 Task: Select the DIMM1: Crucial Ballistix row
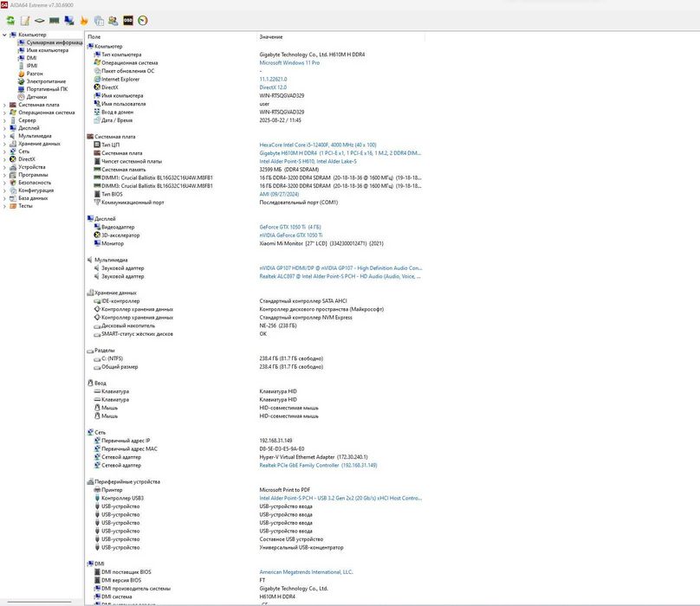click(x=256, y=177)
